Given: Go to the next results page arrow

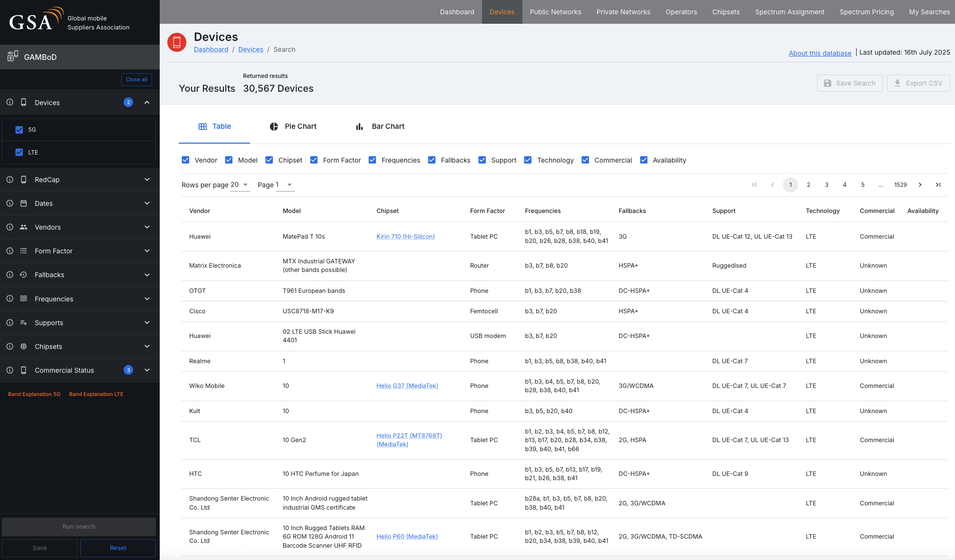Looking at the screenshot, I should 920,185.
